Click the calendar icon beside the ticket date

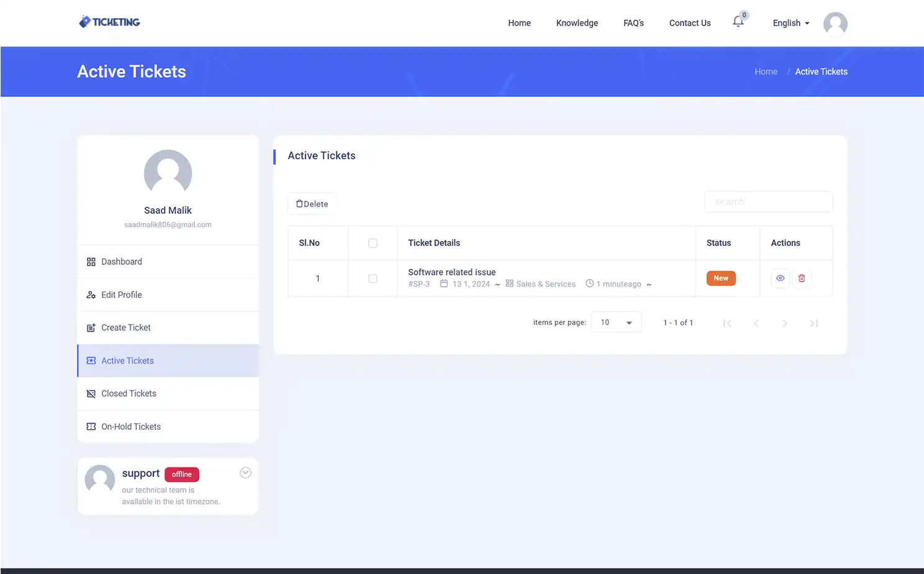pyautogui.click(x=444, y=284)
